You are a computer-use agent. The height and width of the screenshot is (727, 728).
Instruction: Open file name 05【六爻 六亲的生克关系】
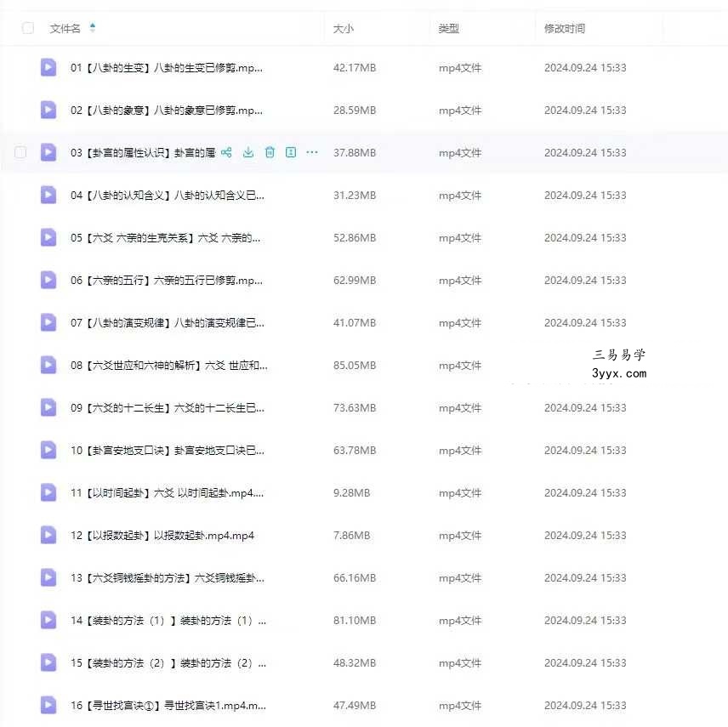tap(165, 238)
